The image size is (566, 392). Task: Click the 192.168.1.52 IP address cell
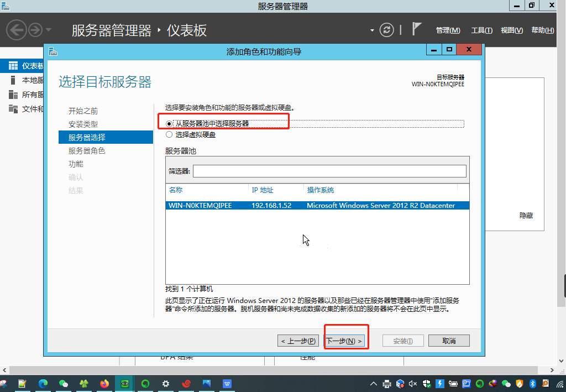point(271,205)
